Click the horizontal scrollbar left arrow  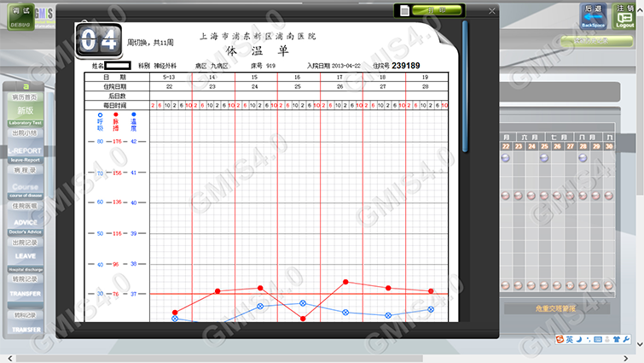(x=10, y=359)
